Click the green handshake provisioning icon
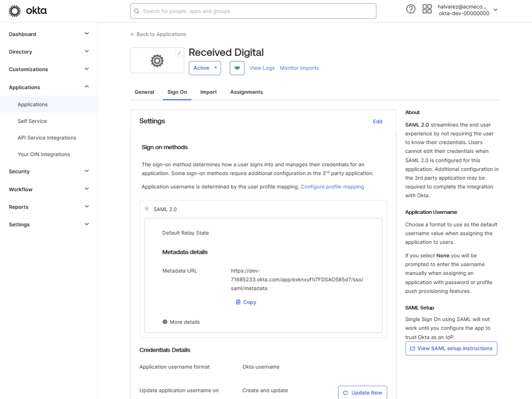 click(237, 68)
